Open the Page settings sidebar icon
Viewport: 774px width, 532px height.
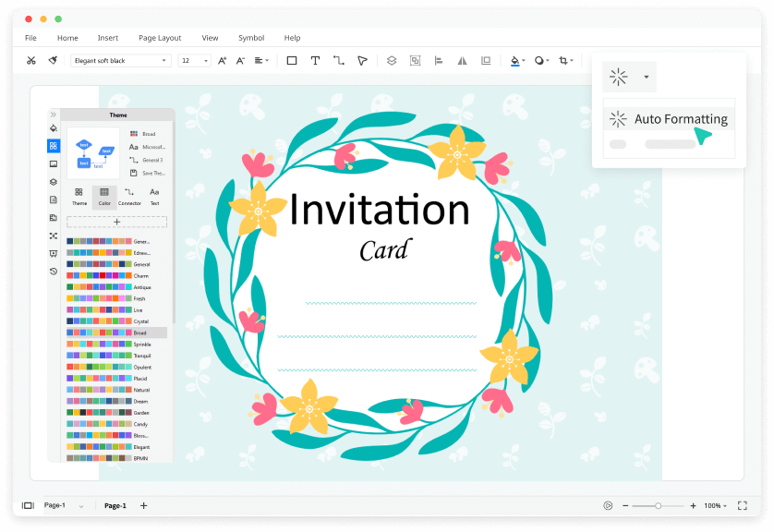54,199
